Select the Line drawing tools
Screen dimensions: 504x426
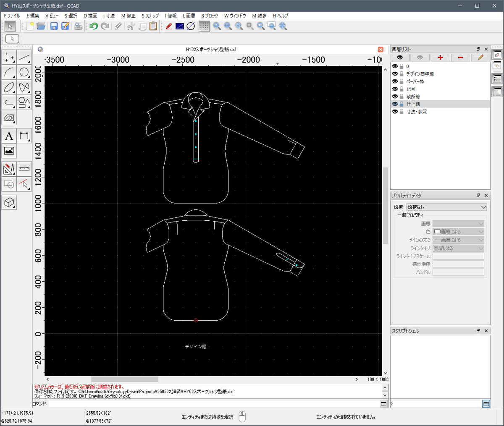click(24, 57)
